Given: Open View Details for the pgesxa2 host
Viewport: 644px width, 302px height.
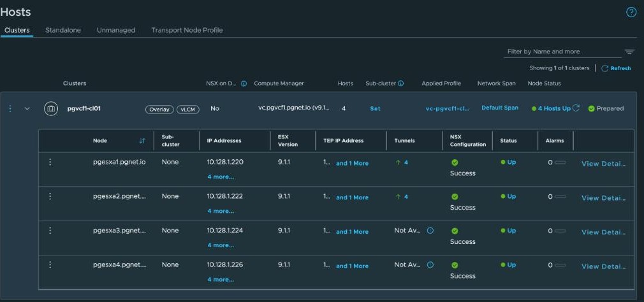Looking at the screenshot, I should click(x=603, y=198).
